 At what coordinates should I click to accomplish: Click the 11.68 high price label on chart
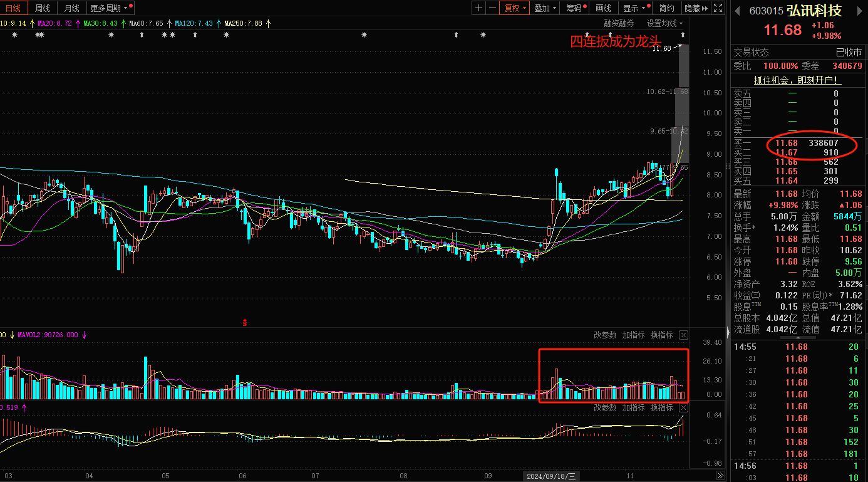(661, 48)
